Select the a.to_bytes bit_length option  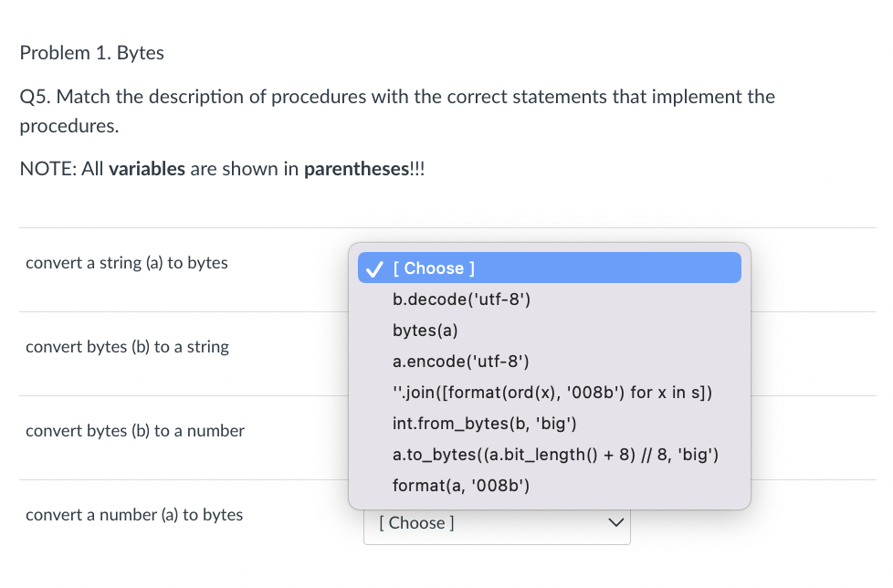(x=555, y=455)
